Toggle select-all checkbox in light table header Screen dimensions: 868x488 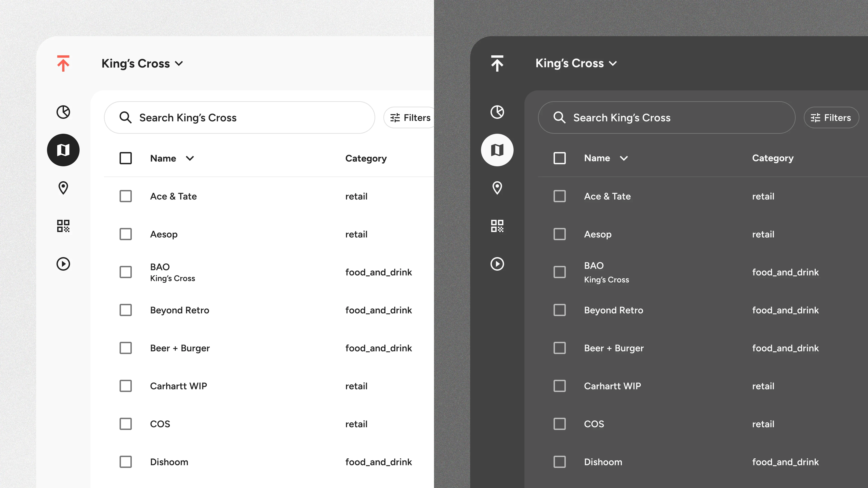coord(126,158)
